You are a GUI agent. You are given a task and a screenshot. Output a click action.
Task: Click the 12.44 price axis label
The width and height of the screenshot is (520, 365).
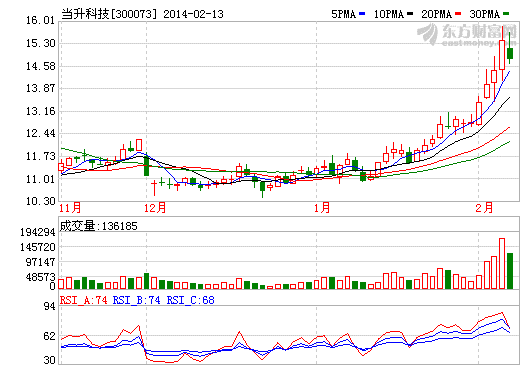[40, 133]
